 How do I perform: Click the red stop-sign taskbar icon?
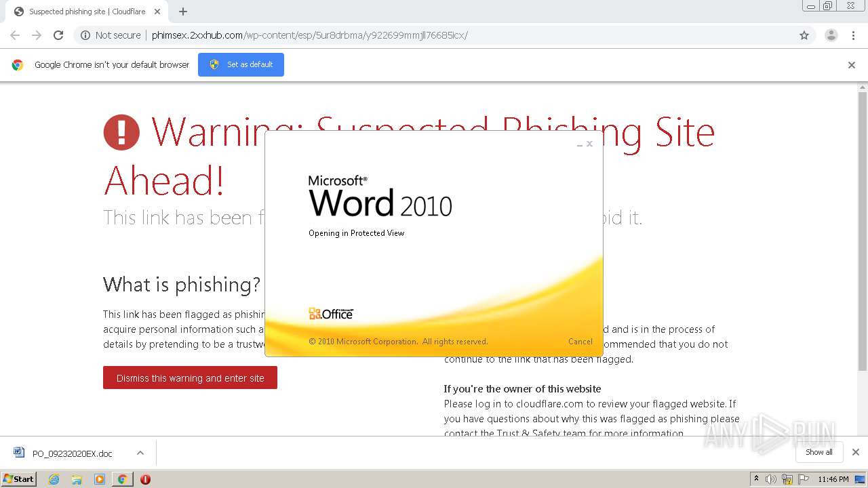(145, 479)
